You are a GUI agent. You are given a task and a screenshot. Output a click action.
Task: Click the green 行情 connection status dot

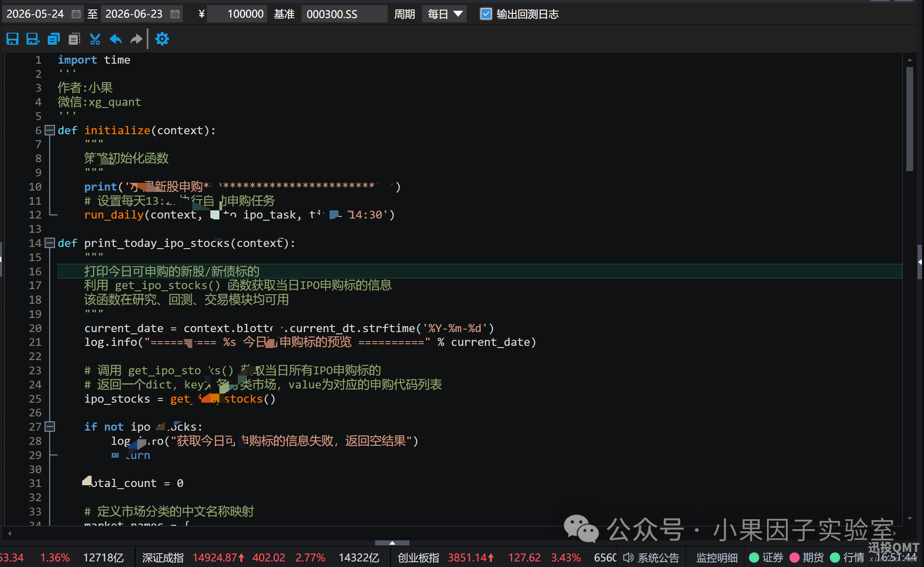(x=835, y=558)
